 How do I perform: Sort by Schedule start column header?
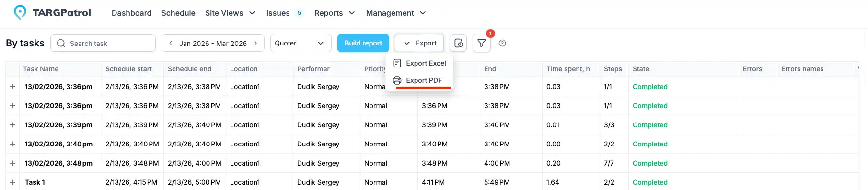tap(128, 69)
